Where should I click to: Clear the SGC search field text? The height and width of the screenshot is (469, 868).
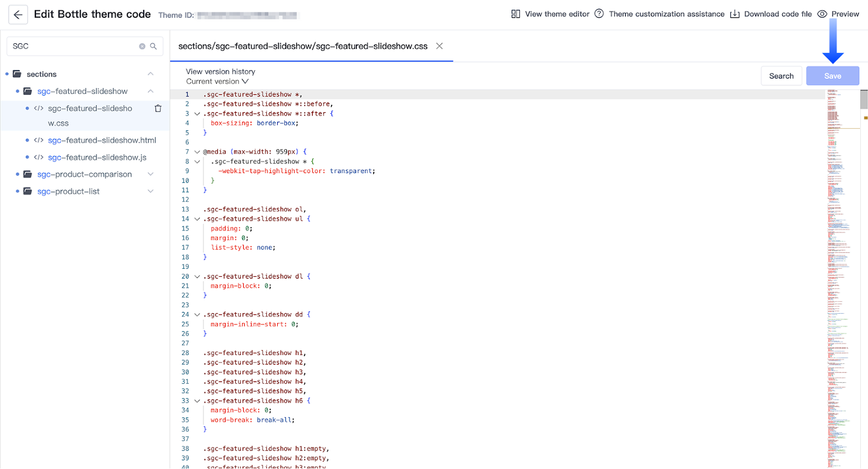coord(142,46)
